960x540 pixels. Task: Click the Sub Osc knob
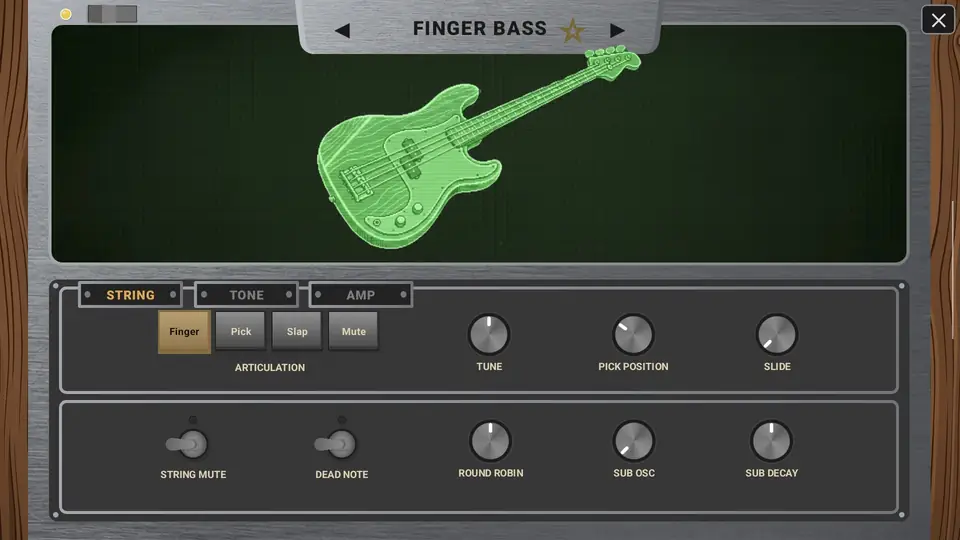(634, 441)
